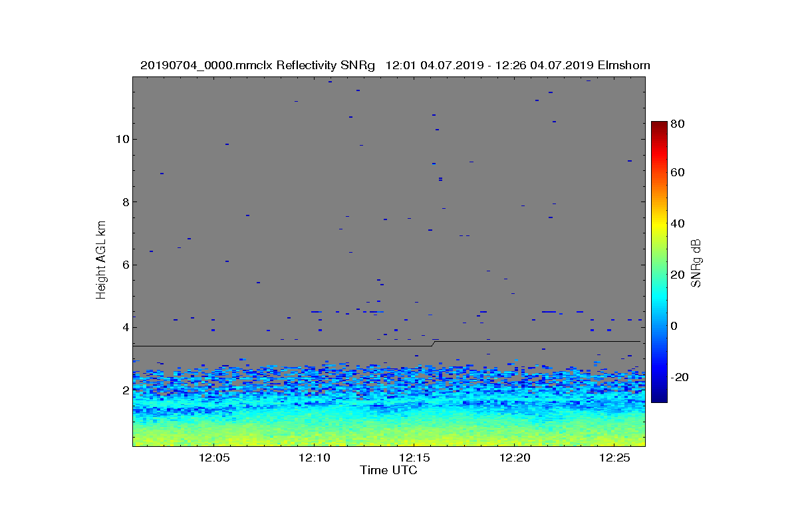This screenshot has height=532, width=798.
Task: Click the step in the black horizontal line
Action: point(433,344)
